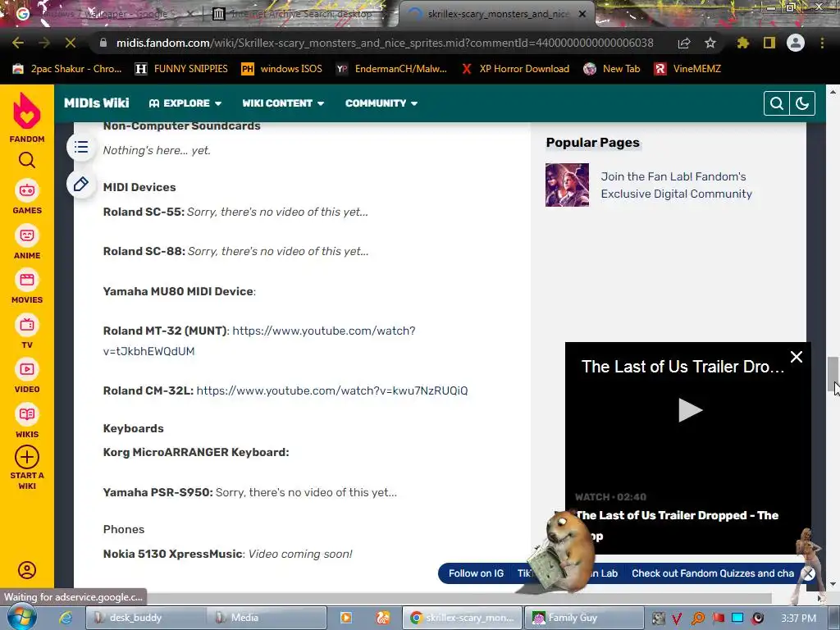
Task: Open the media player taskbar icon
Action: pyautogui.click(x=346, y=618)
